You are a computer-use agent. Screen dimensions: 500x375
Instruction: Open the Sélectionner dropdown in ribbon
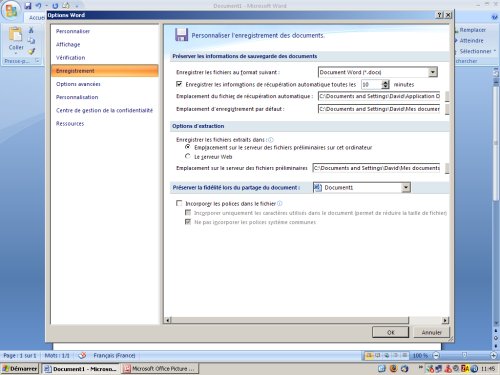(477, 51)
